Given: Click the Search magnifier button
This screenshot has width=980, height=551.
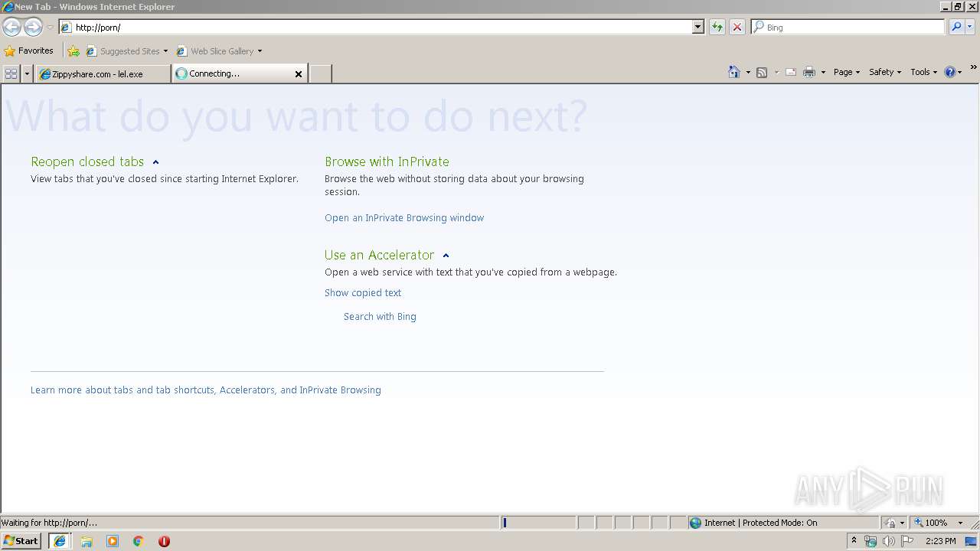Looking at the screenshot, I should coord(956,28).
